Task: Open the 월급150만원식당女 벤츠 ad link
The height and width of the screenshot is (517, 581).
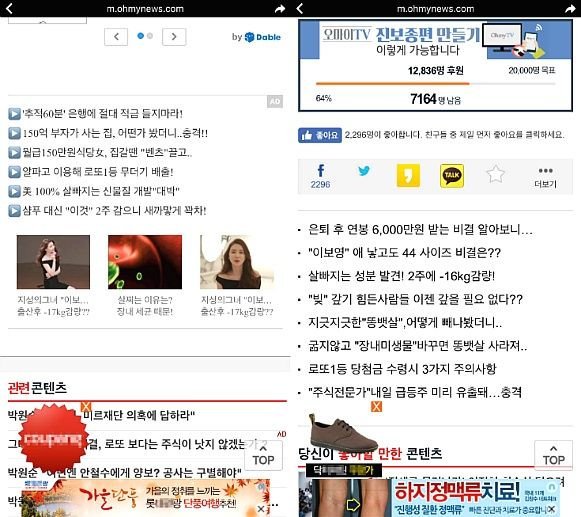Action: point(107,152)
